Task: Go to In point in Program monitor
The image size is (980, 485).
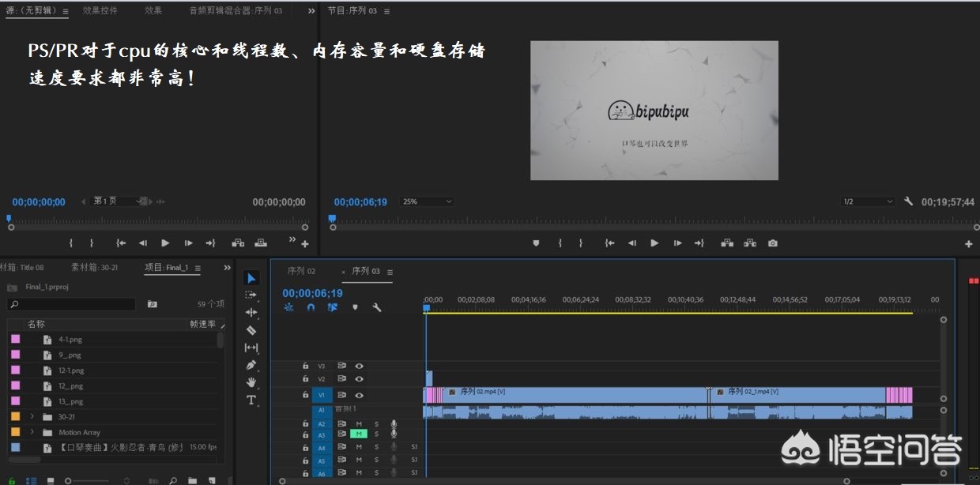Action: [x=609, y=243]
